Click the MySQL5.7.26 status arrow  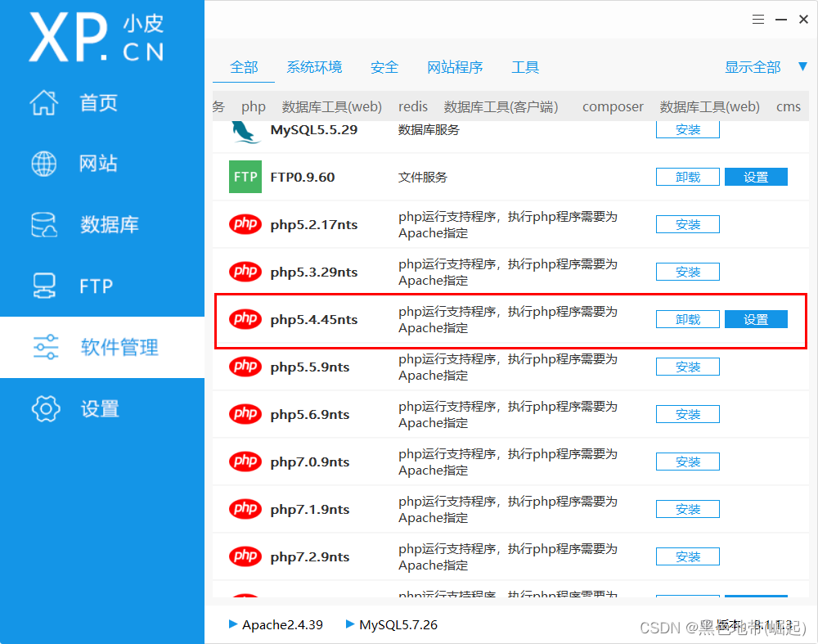(x=350, y=624)
